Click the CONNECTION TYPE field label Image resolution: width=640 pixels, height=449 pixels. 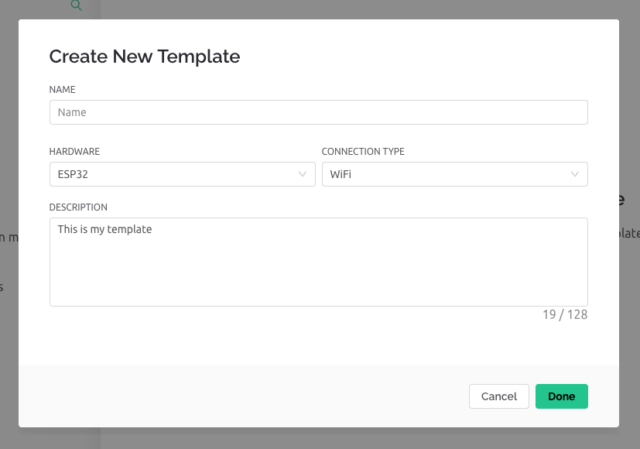coord(362,152)
